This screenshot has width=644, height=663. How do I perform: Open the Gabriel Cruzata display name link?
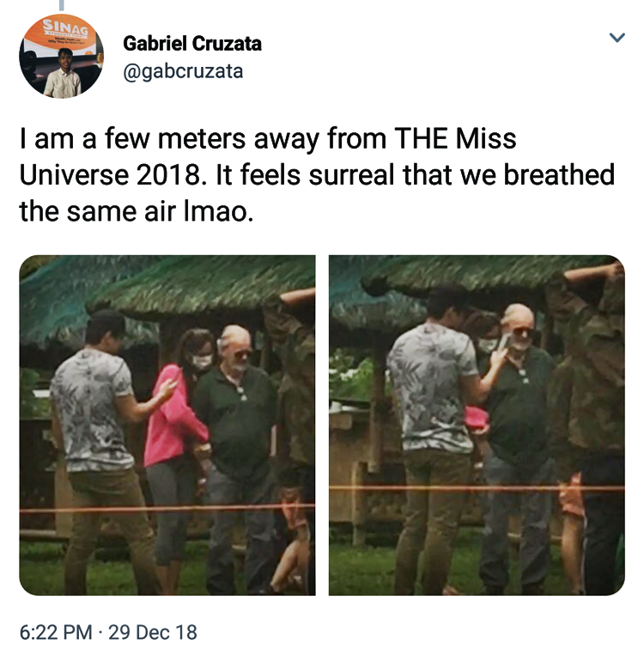pos(192,44)
